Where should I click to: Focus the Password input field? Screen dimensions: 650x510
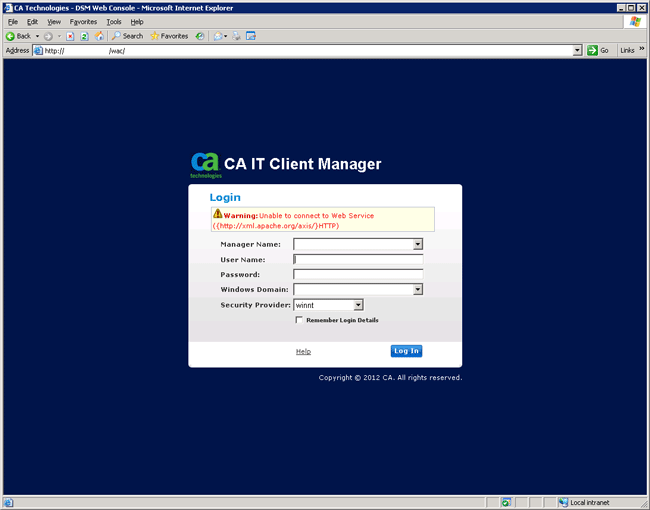(x=357, y=275)
